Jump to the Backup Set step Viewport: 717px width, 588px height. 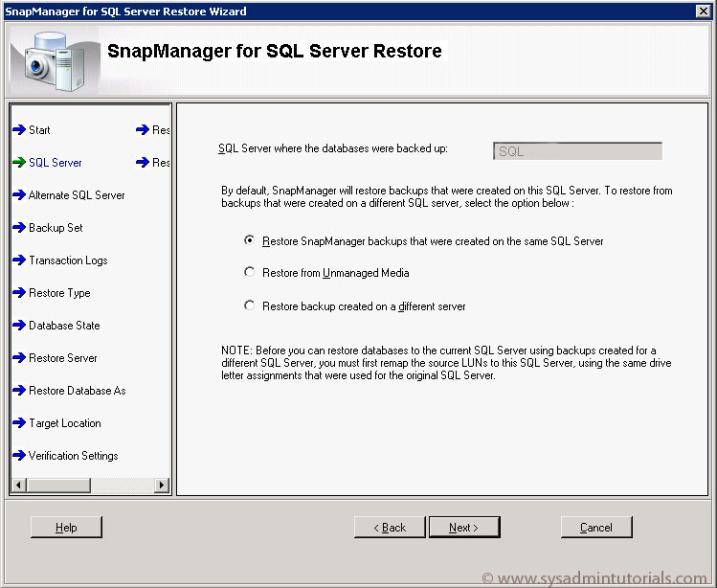click(x=56, y=228)
